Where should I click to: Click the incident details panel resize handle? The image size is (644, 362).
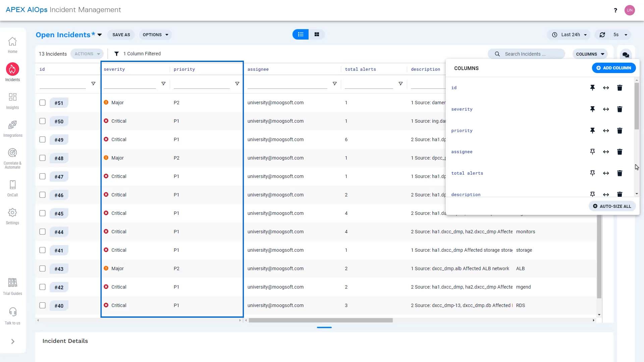[324, 327]
